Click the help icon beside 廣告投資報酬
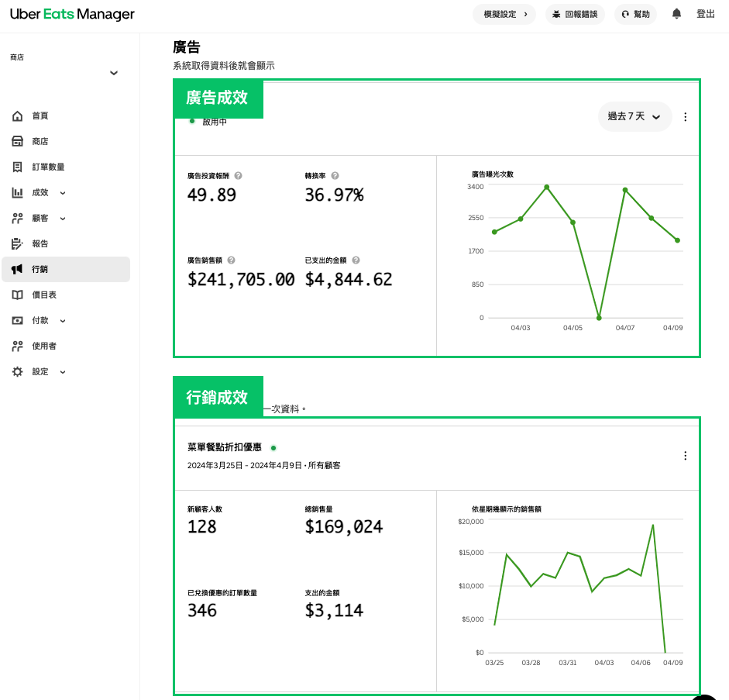The width and height of the screenshot is (729, 700). pos(238,176)
